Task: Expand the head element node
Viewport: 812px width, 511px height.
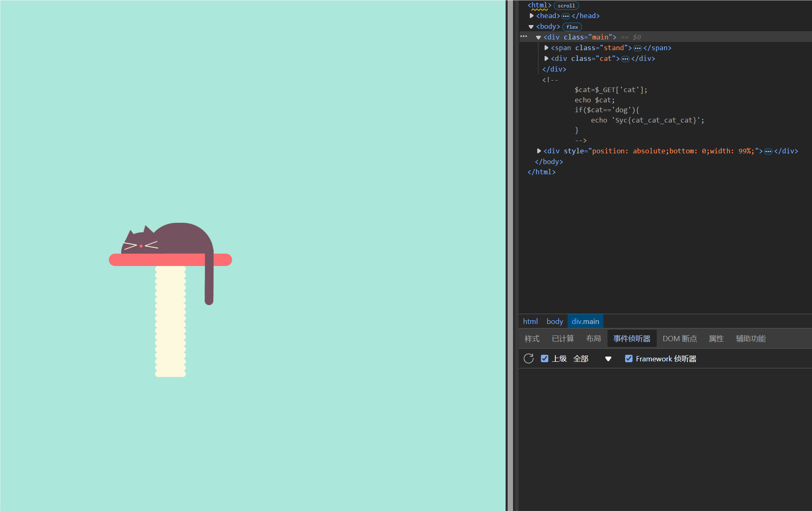Action: tap(531, 16)
